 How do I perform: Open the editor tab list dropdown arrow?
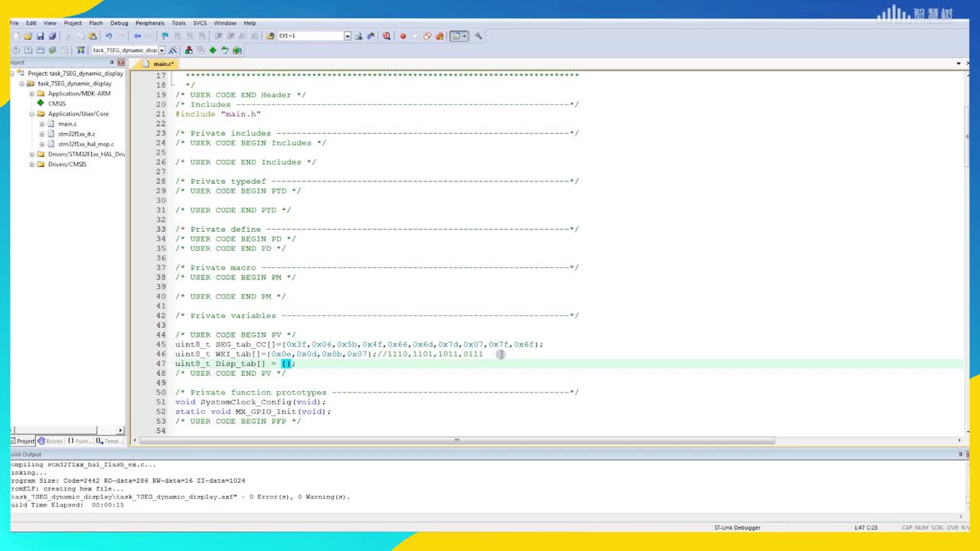958,64
